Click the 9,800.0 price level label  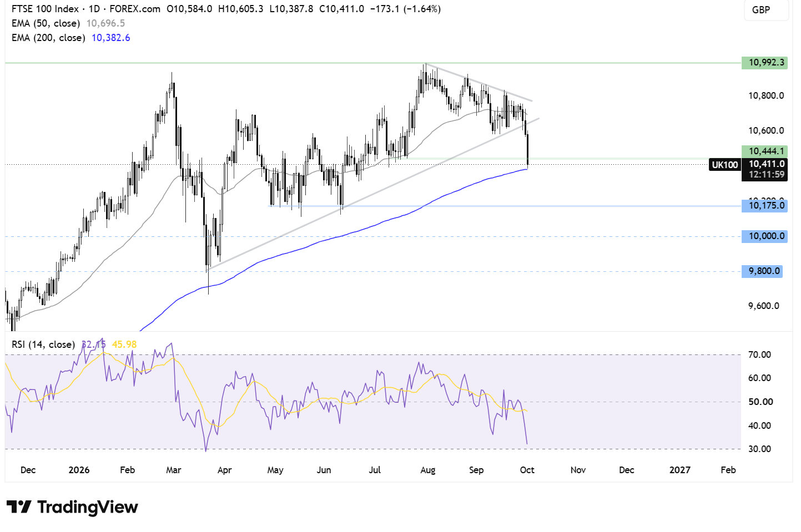click(762, 271)
